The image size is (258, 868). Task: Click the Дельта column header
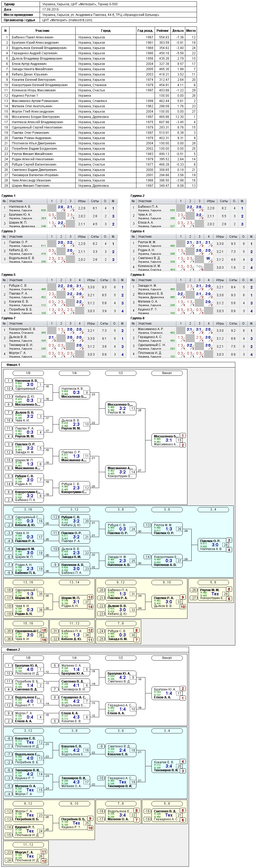178,31
